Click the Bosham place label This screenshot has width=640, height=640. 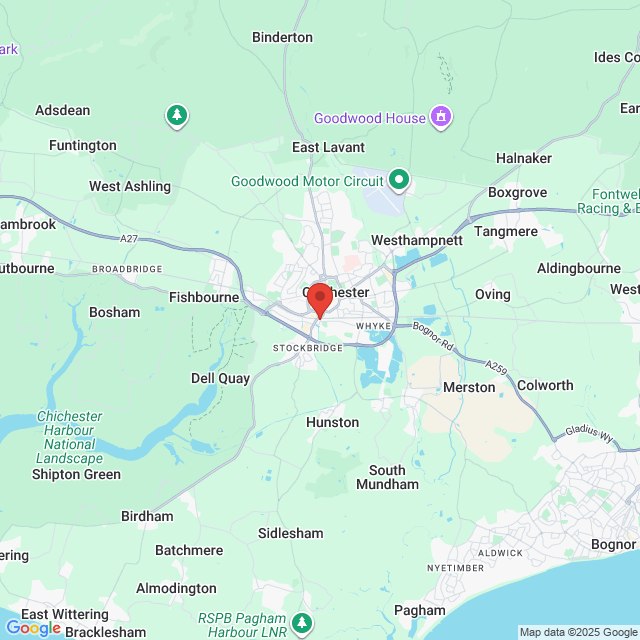[x=115, y=312]
